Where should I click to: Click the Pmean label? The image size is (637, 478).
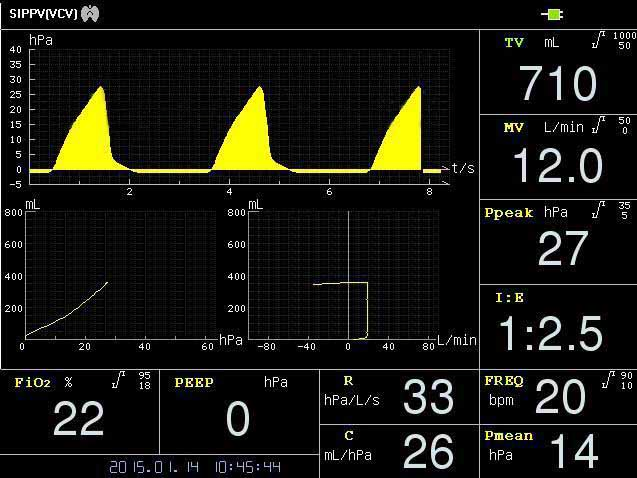[x=508, y=436]
